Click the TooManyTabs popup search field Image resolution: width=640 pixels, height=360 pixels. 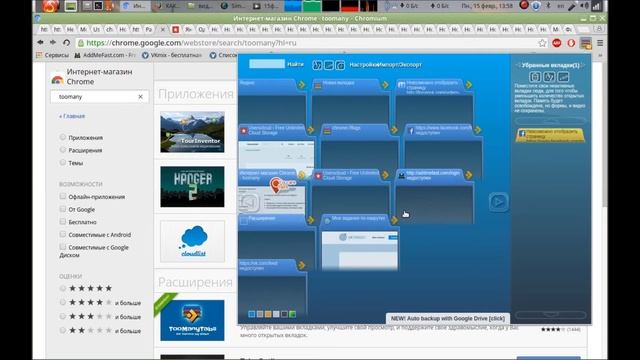267,64
